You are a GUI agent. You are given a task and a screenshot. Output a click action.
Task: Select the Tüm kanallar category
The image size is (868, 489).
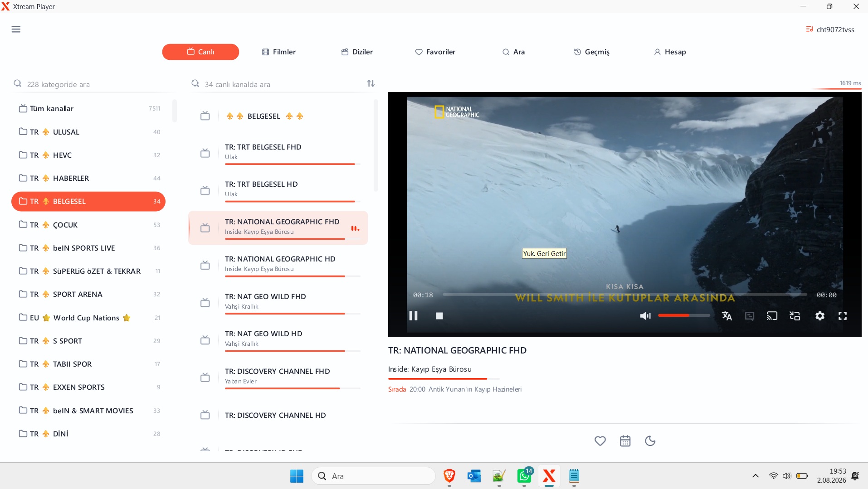tap(88, 109)
